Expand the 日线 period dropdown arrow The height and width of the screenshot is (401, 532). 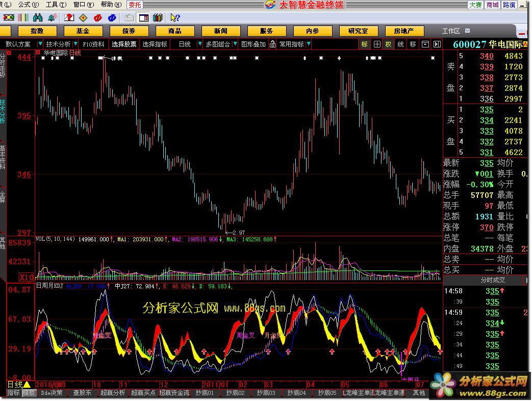tap(199, 44)
